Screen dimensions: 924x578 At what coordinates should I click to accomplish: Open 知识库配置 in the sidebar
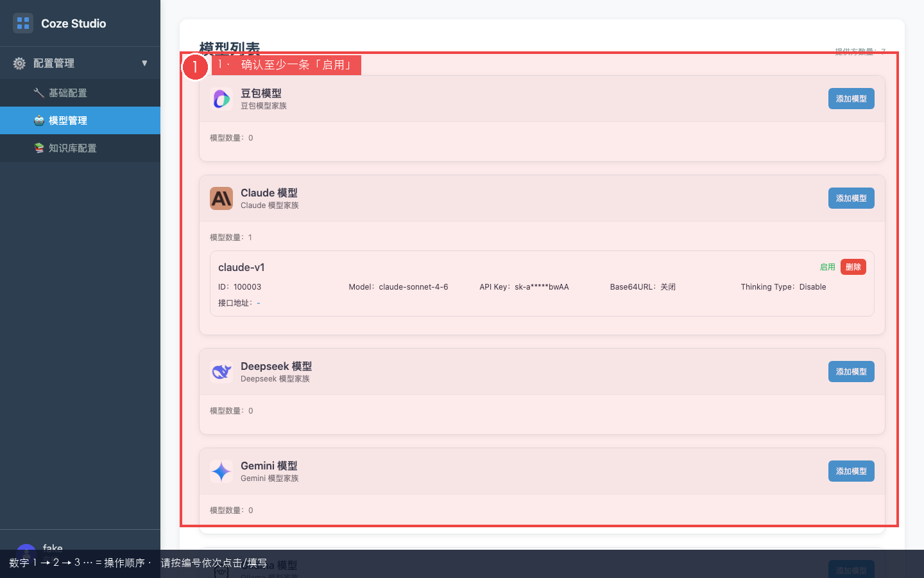(x=80, y=148)
